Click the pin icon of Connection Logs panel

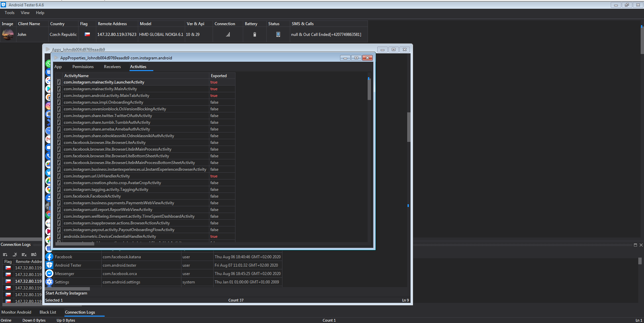click(x=635, y=245)
